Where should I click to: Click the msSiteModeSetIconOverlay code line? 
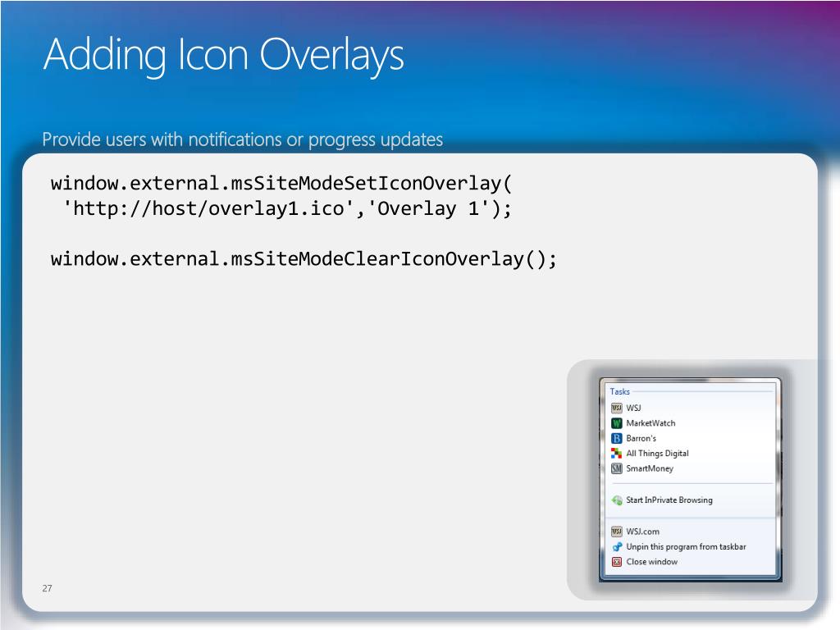pyautogui.click(x=281, y=183)
